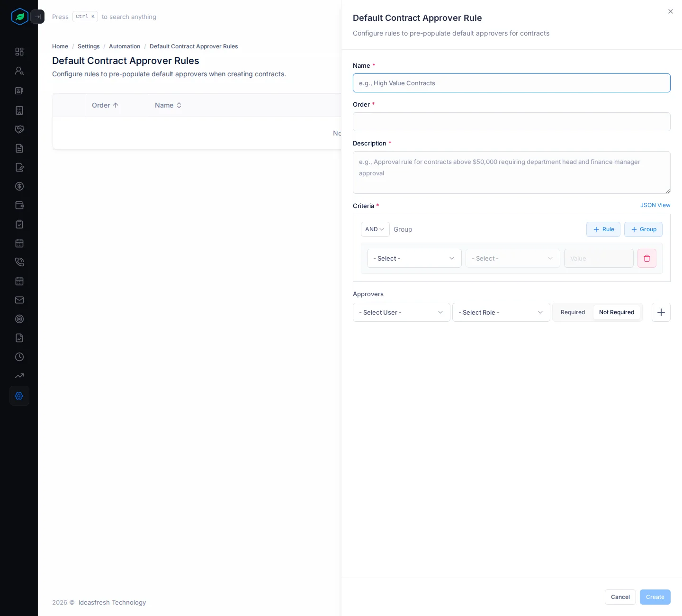
Task: Open the dollar coin icon in sidebar
Action: pos(19,186)
